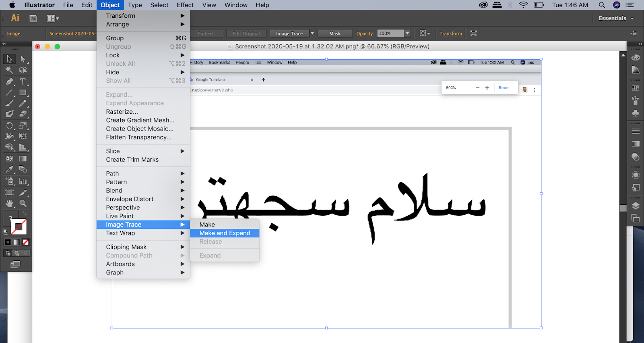Choose Make in the Image Trace submenu

(x=225, y=225)
